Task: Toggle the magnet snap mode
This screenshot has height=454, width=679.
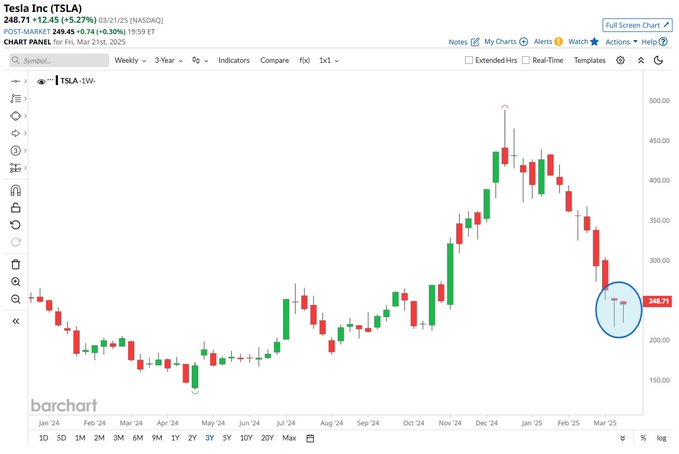Action: pos(16,190)
